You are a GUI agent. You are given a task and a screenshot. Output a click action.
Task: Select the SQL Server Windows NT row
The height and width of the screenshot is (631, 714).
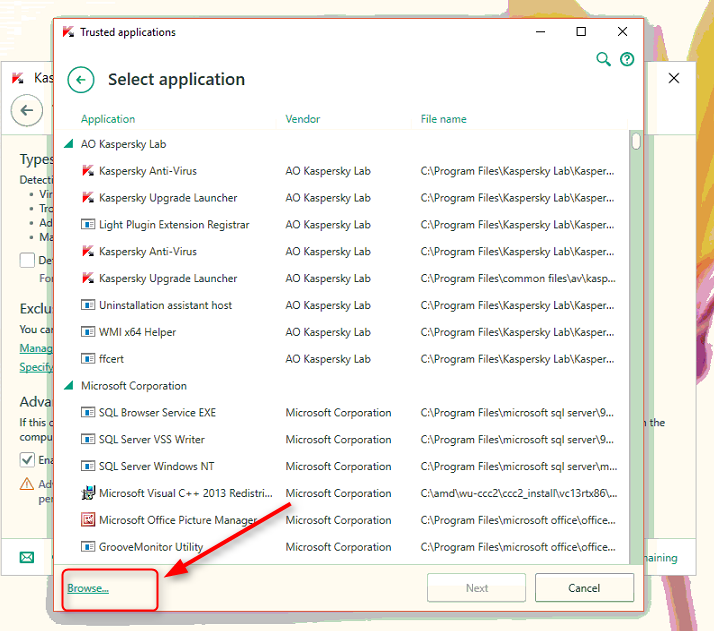tap(342, 466)
